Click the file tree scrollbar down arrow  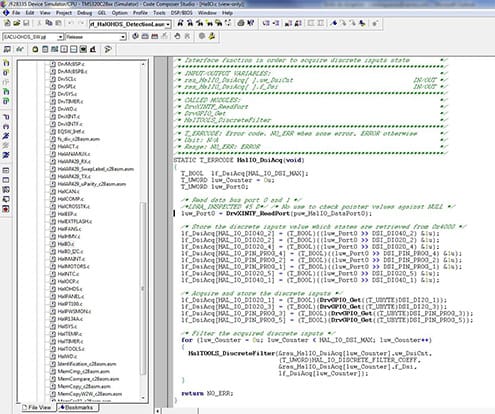143,398
